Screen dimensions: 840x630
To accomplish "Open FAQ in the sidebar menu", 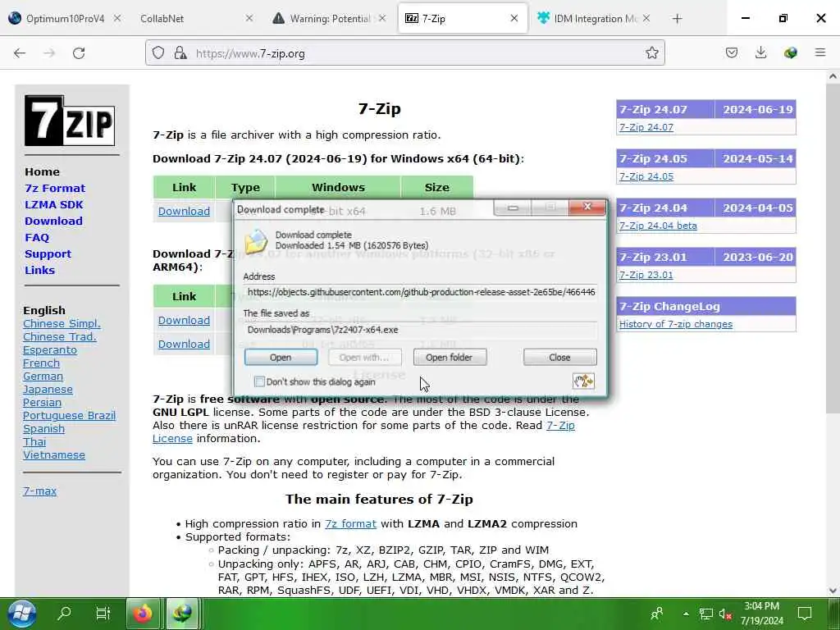I will coord(36,237).
